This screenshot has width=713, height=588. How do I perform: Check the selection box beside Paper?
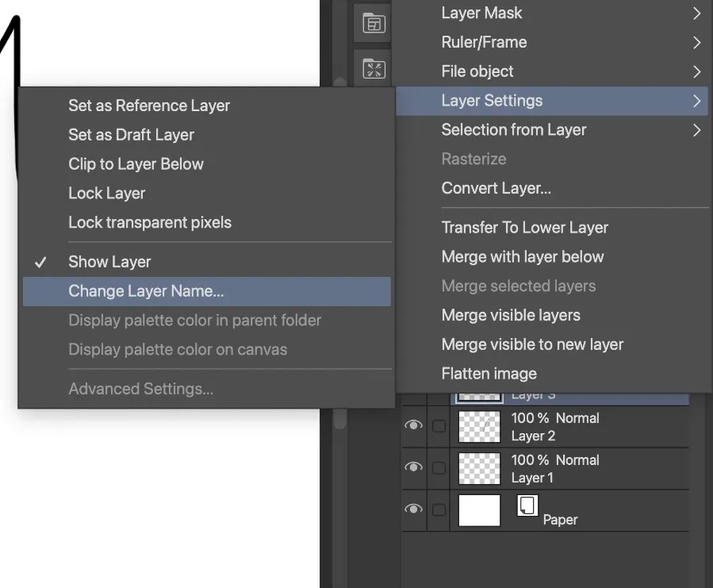click(441, 510)
